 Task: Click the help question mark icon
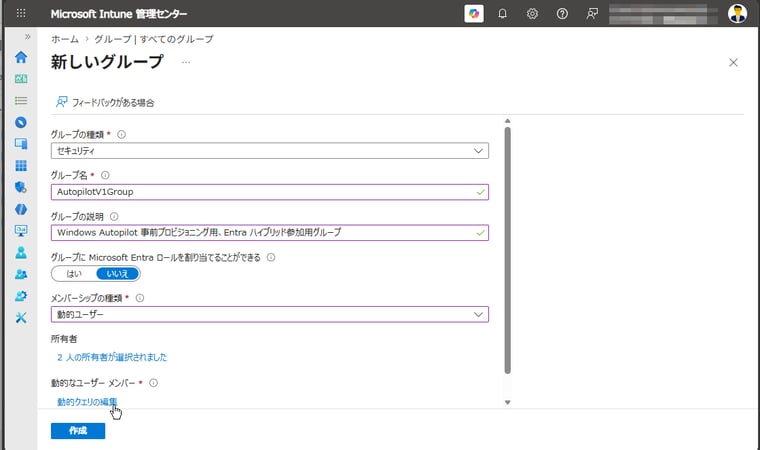click(x=562, y=14)
